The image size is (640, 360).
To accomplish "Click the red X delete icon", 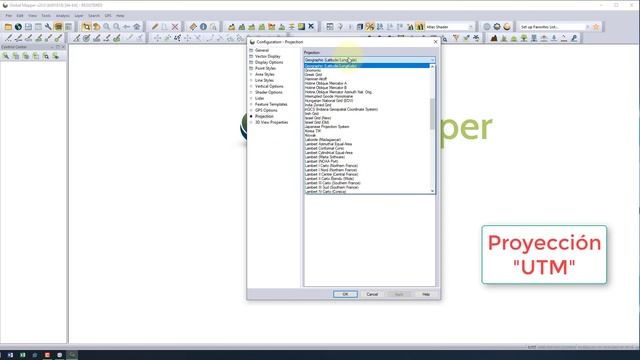I will click(x=175, y=27).
